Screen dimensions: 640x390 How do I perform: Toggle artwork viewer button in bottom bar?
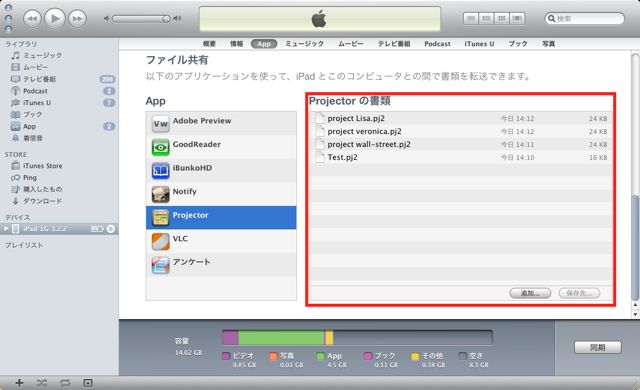(88, 383)
